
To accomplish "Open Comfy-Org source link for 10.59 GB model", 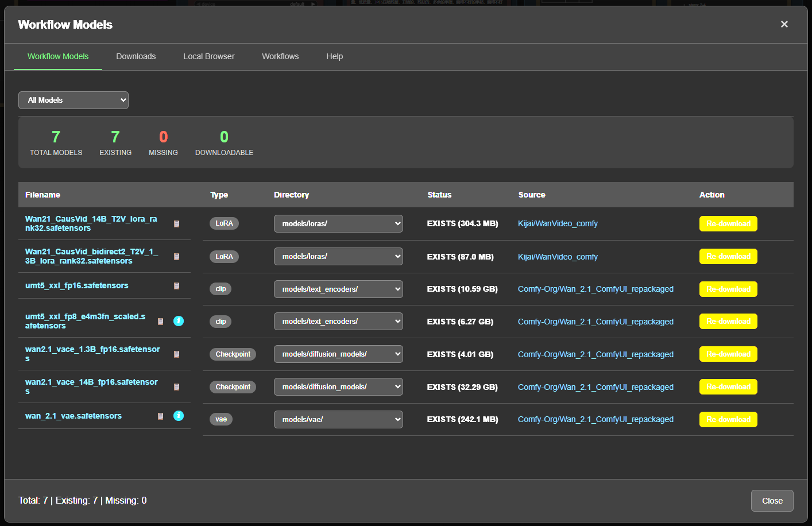I will (x=596, y=289).
